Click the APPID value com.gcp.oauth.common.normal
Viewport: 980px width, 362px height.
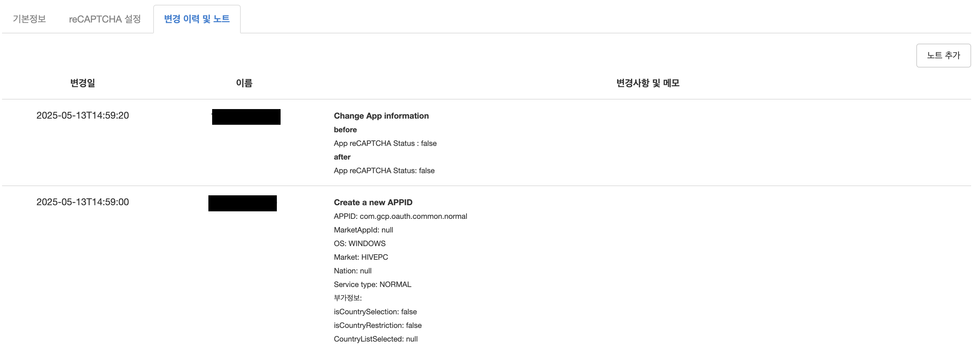(x=400, y=216)
